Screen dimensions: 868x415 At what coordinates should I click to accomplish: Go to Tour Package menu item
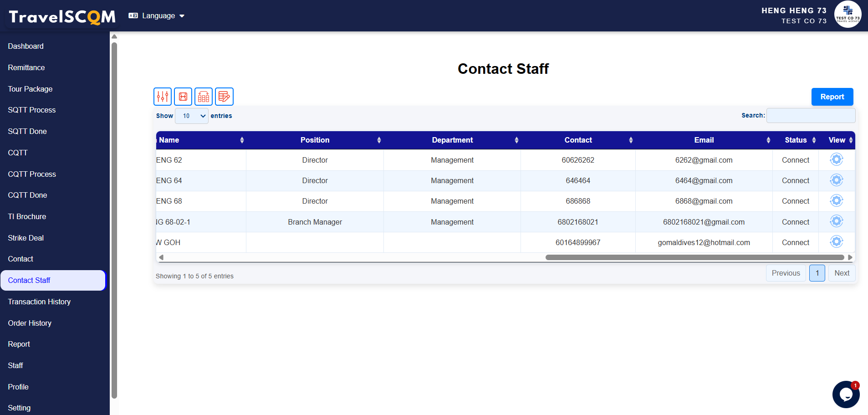30,89
